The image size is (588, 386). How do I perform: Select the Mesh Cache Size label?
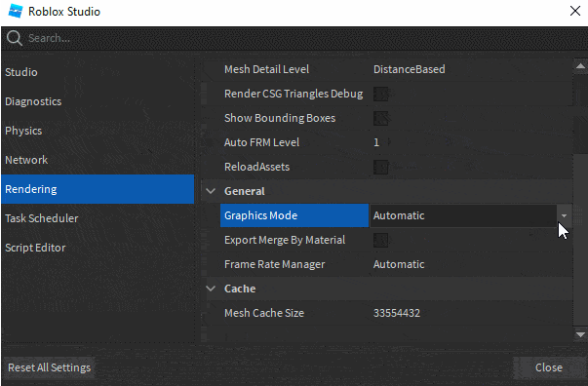coord(264,313)
